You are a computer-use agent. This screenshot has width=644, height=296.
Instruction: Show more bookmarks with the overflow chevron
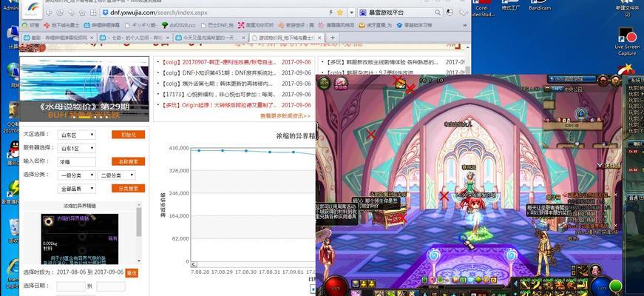click(x=465, y=25)
